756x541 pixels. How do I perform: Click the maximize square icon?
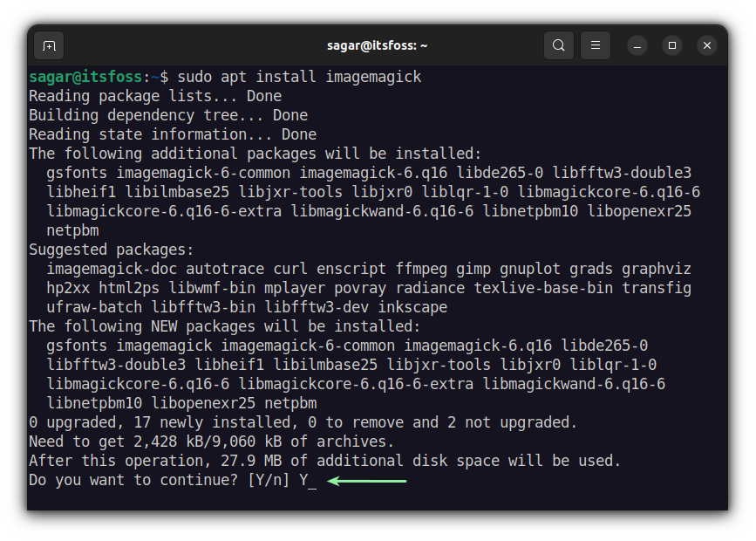coord(672,45)
